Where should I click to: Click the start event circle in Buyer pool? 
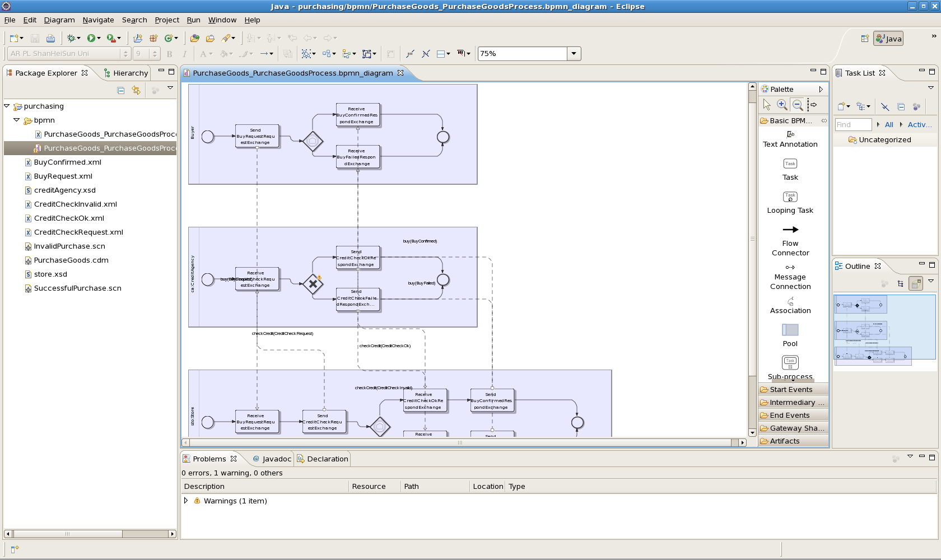click(x=208, y=137)
